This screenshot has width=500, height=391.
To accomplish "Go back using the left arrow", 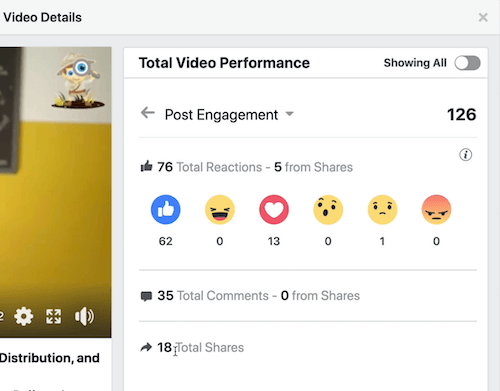I will [148, 113].
